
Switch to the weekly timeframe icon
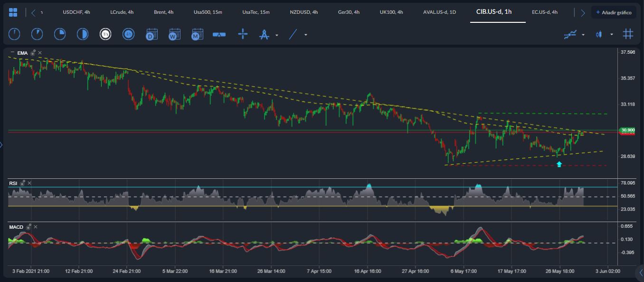174,34
